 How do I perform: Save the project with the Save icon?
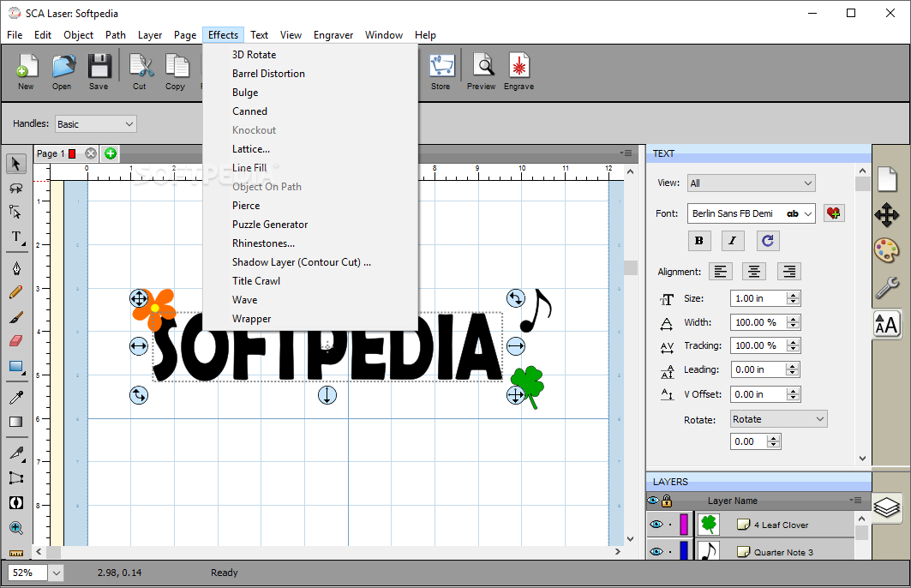[x=99, y=72]
